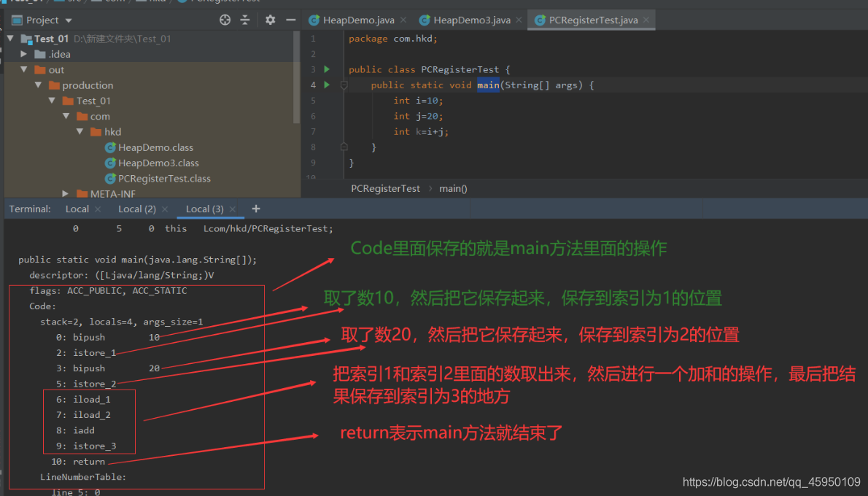Screen dimensions: 868x496
Task: Click main() in the breadcrumb bar
Action: click(454, 189)
